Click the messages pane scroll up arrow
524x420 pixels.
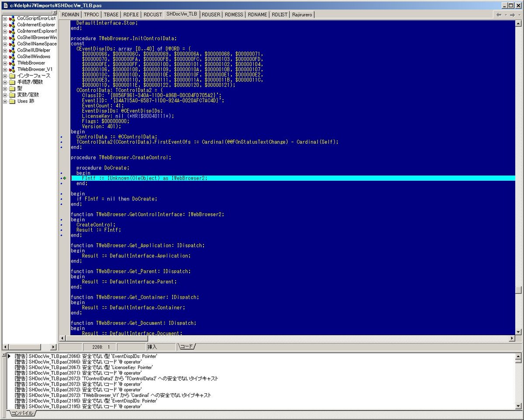tap(518, 356)
